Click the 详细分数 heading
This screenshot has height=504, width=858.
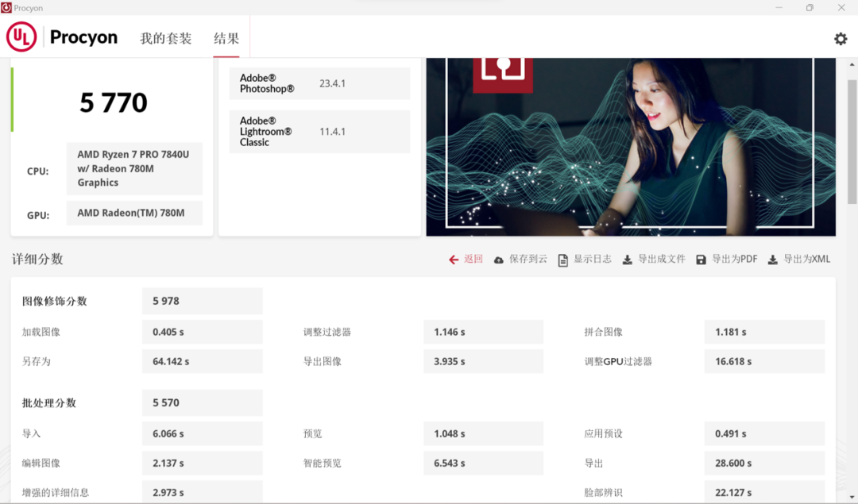(38, 259)
